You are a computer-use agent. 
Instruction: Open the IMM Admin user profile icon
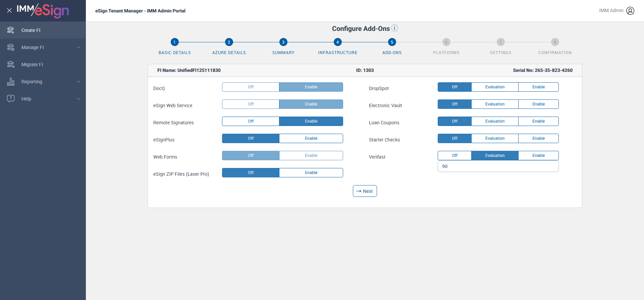click(x=630, y=11)
